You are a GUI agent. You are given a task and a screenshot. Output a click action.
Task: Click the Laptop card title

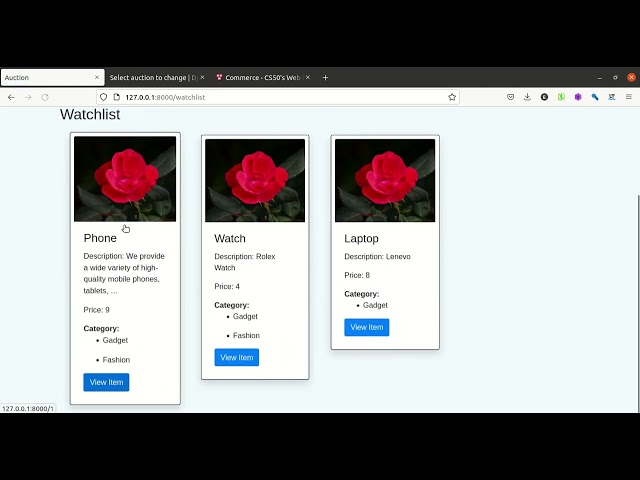[x=361, y=238]
